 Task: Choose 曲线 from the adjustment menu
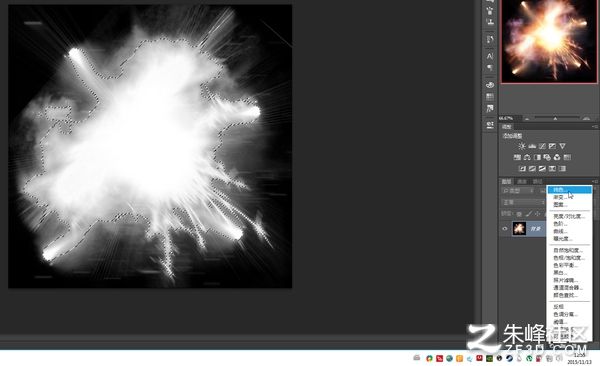561,231
